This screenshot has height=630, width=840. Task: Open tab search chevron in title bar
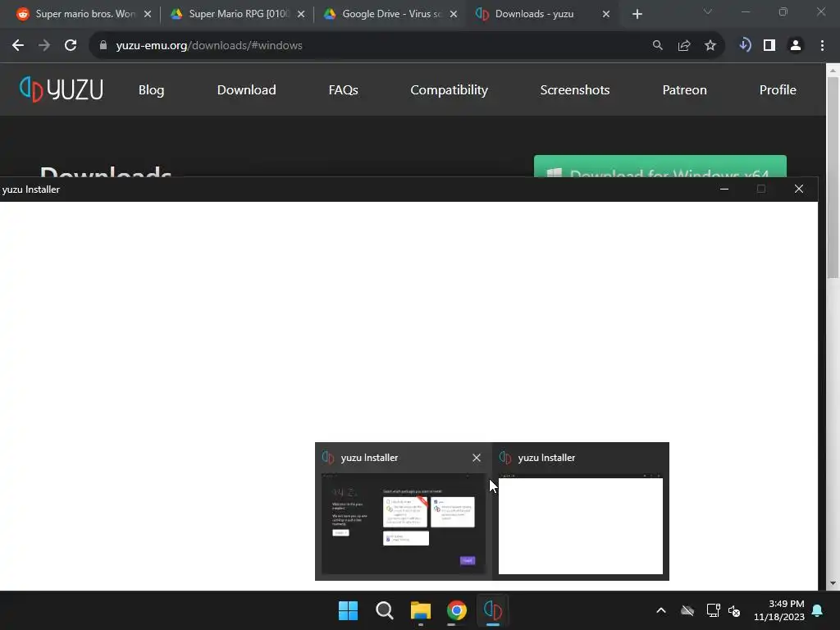click(708, 11)
